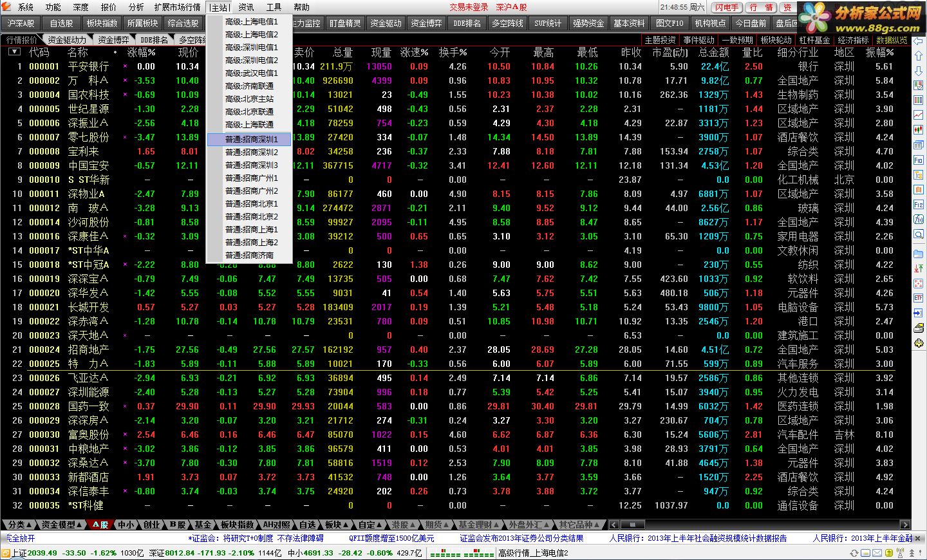
Task: Click the 图文F10 toolbar button
Action: tap(669, 23)
